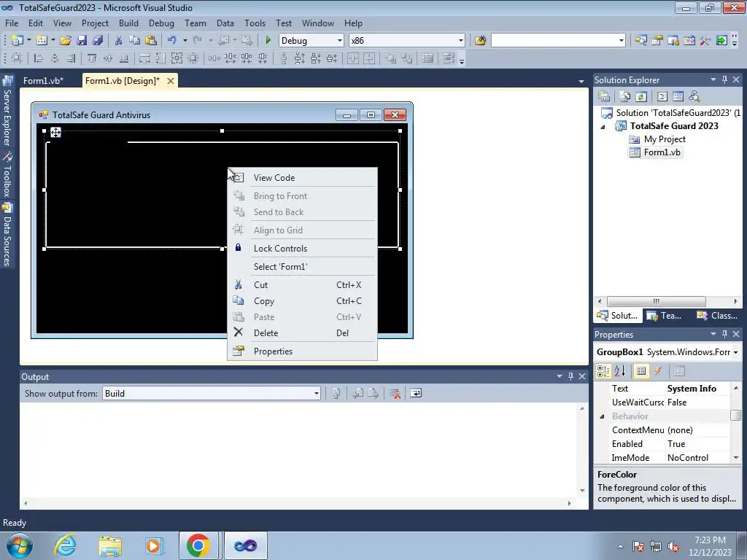Viewport: 747px width, 560px height.
Task: Switch to the Class View bottom tab
Action: click(716, 316)
